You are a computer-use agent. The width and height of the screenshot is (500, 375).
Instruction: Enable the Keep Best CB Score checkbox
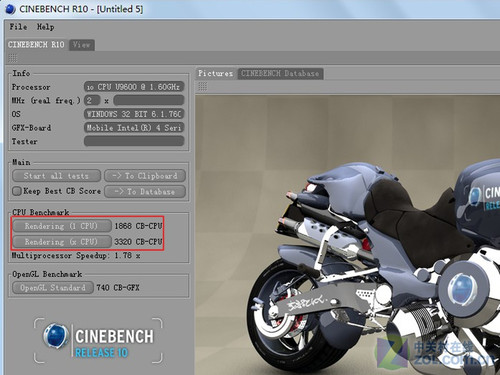point(17,191)
